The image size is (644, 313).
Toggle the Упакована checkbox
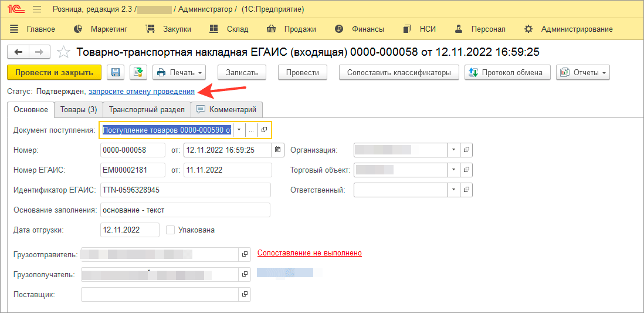click(171, 230)
